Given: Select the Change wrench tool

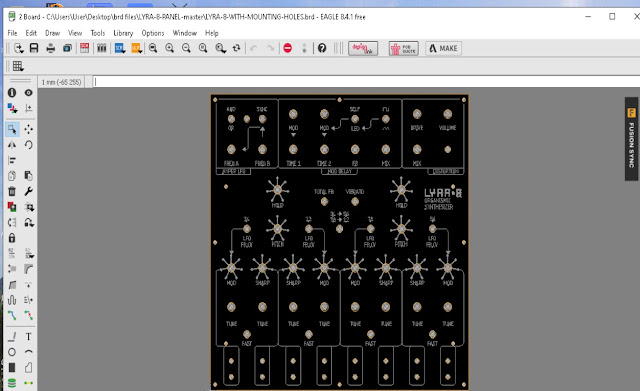Looking at the screenshot, I should 28,191.
